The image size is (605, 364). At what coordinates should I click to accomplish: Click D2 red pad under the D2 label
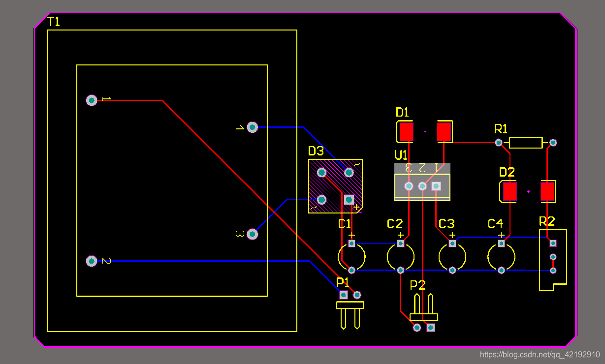510,191
